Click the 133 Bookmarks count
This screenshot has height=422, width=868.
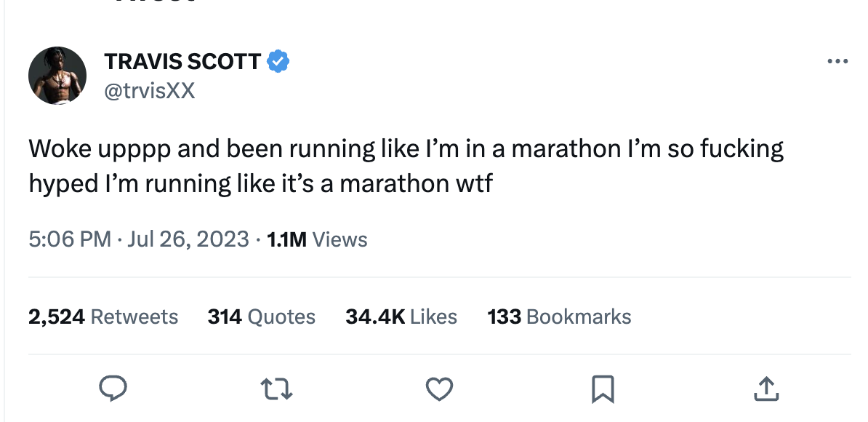click(x=559, y=316)
